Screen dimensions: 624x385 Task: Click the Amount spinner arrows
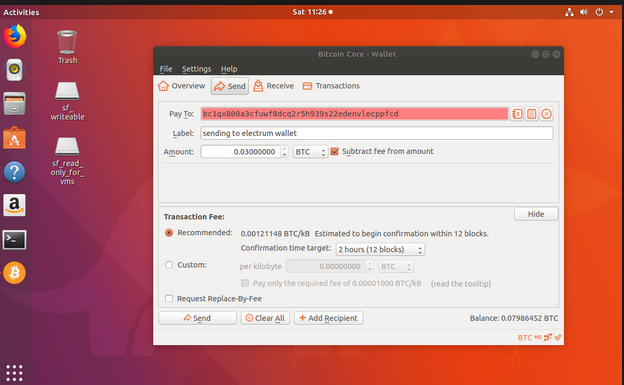pyautogui.click(x=284, y=152)
